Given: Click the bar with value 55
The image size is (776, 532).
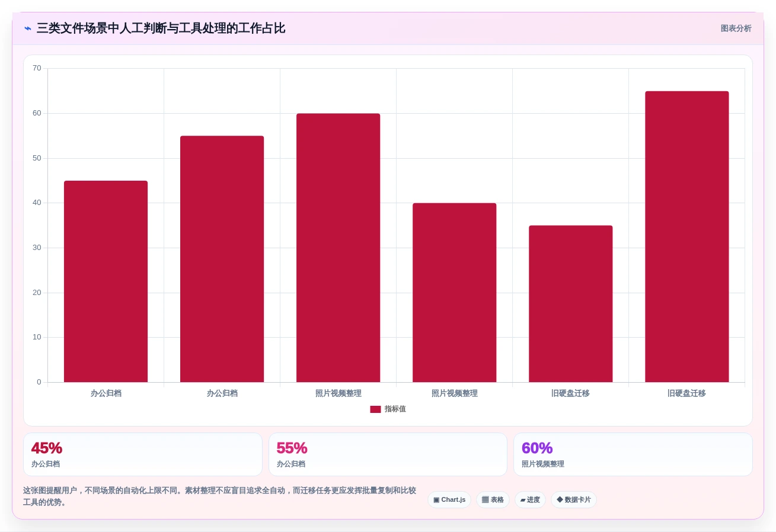Looking at the screenshot, I should (222, 259).
